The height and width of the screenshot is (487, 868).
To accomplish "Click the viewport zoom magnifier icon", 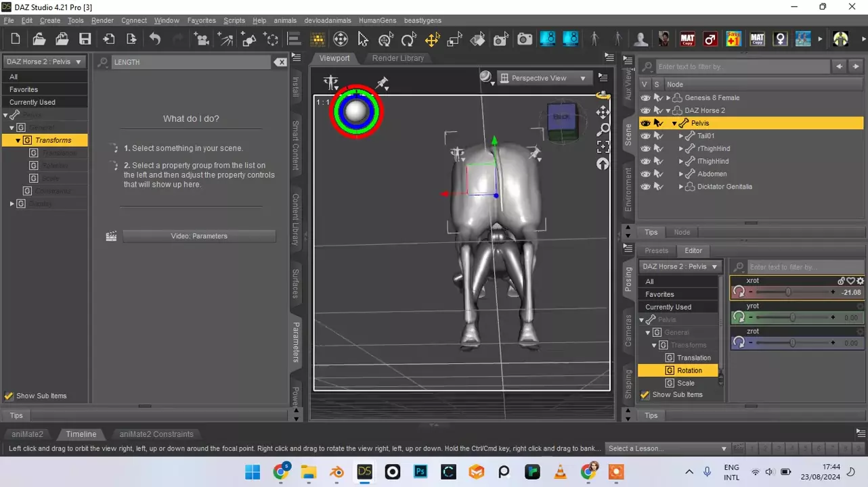I will [603, 129].
